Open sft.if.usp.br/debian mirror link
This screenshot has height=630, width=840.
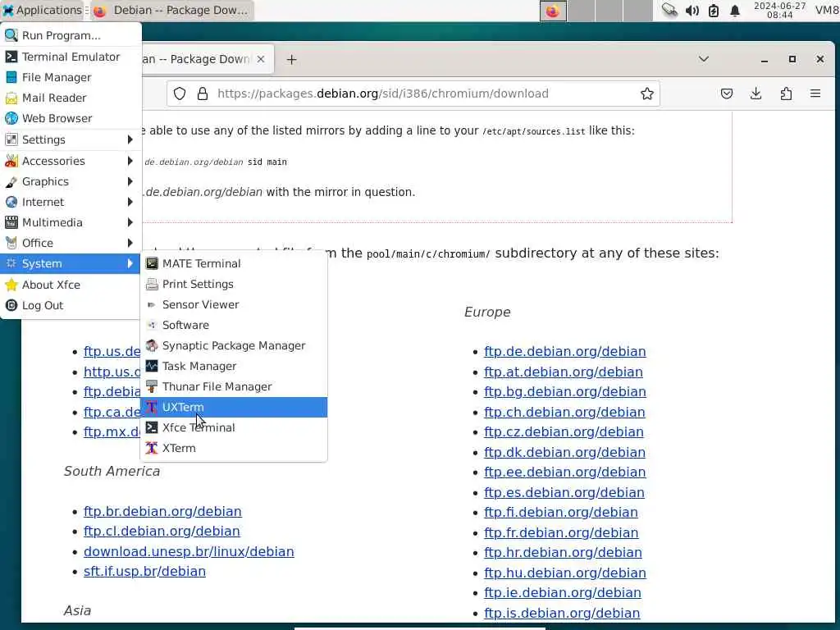tap(144, 571)
